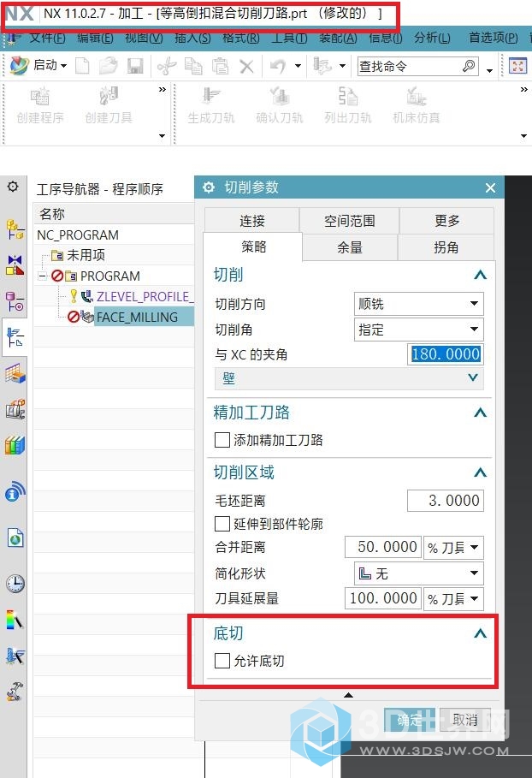Click 确认刀轨 verify tool path
Image resolution: width=532 pixels, height=778 pixels.
tap(279, 106)
